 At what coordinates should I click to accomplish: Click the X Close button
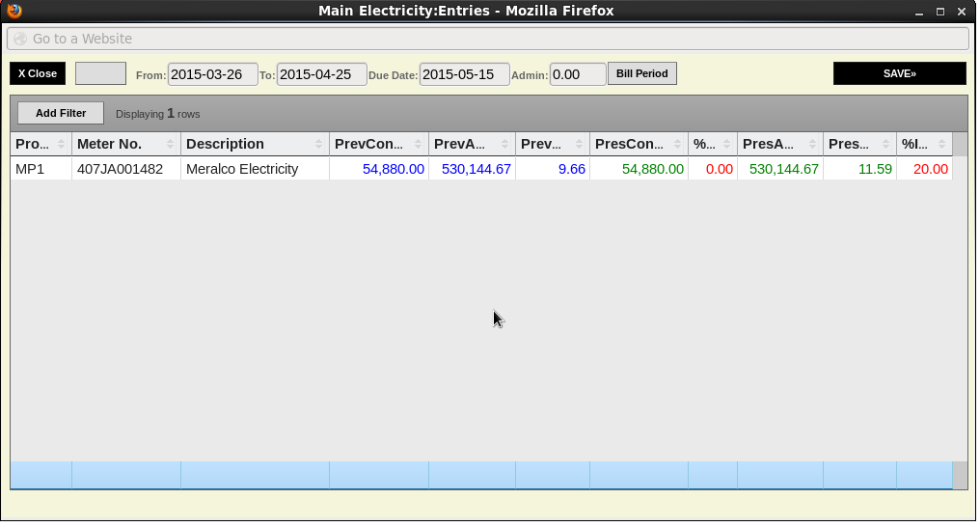click(38, 73)
